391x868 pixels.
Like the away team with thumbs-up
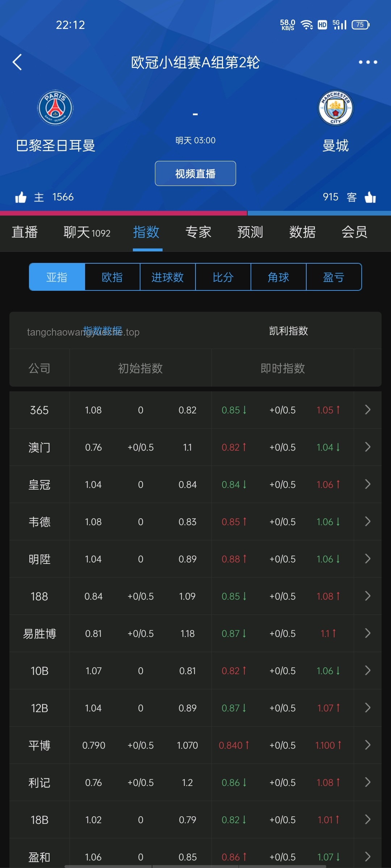click(370, 197)
